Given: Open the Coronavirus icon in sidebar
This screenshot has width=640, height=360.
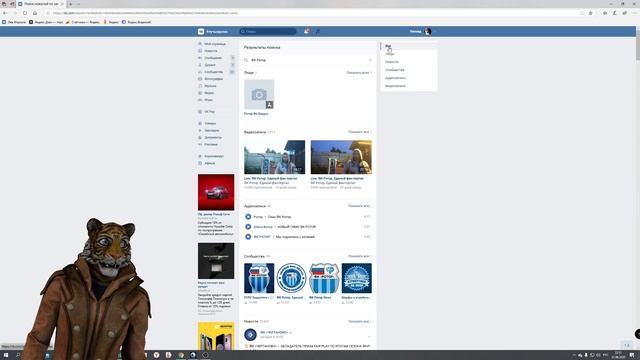Looking at the screenshot, I should click(200, 156).
